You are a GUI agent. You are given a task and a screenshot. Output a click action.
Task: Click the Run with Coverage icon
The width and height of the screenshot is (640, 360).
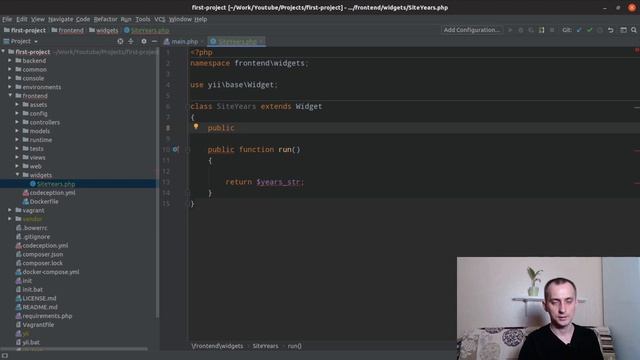(x=531, y=30)
